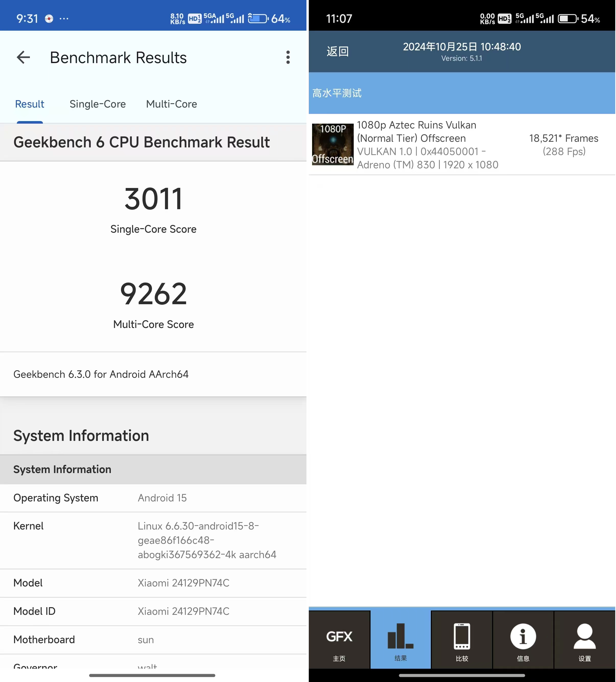Image resolution: width=616 pixels, height=682 pixels.
Task: Tap the Geekbench home gesture bar
Action: click(x=152, y=675)
